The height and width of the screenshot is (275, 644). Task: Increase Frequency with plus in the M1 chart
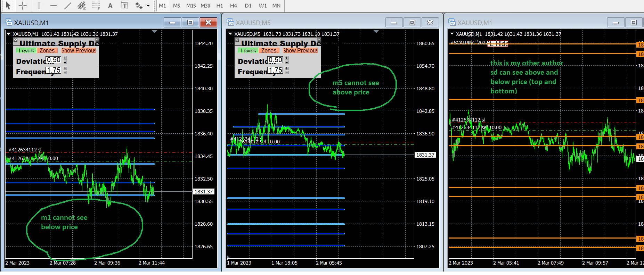coord(65,69)
